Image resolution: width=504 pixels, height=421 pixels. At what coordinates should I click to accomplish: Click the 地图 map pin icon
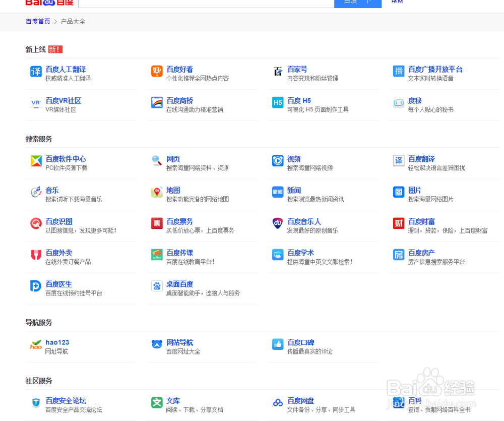click(157, 192)
